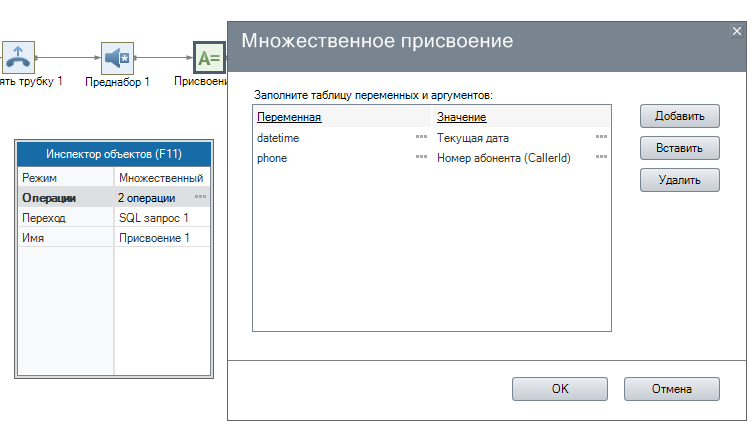Select the Режим property value Множественный
Viewport: 752px width, 428px height.
161,177
